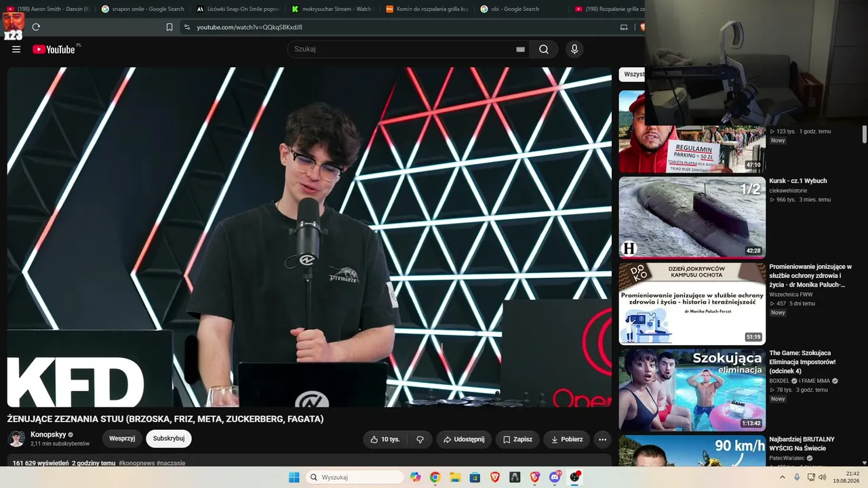Open File Explorer from the taskbar

tap(455, 477)
